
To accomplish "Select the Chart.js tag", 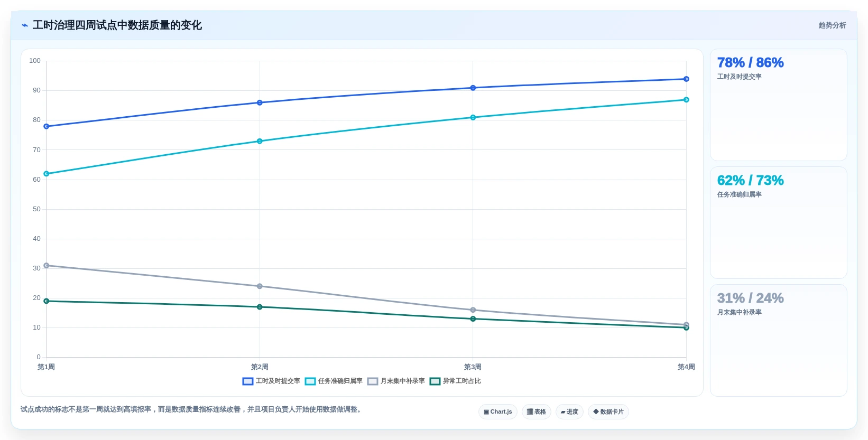I will coord(498,412).
